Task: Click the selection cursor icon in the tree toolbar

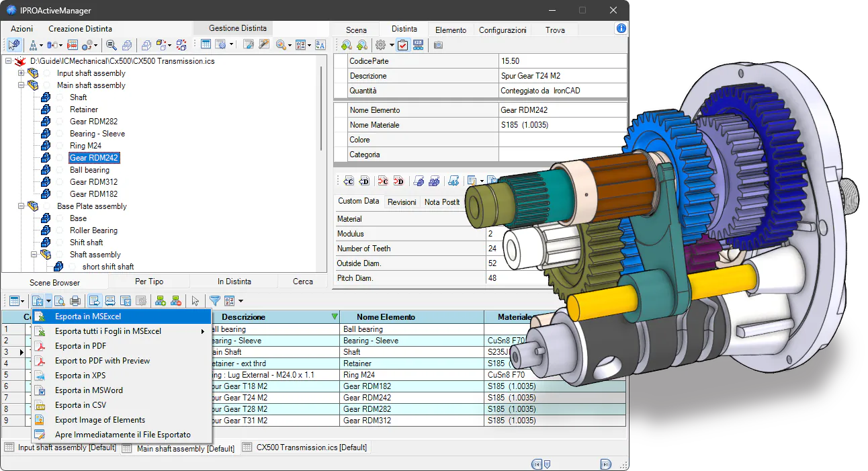Action: [14, 45]
